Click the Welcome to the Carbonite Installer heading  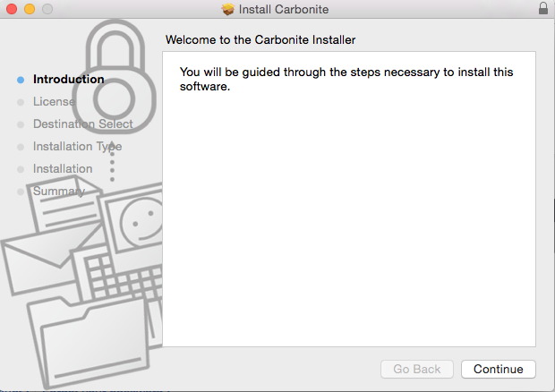point(260,40)
